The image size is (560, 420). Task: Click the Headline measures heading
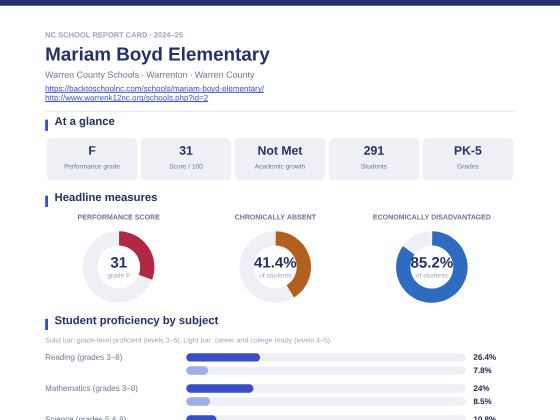click(x=106, y=198)
